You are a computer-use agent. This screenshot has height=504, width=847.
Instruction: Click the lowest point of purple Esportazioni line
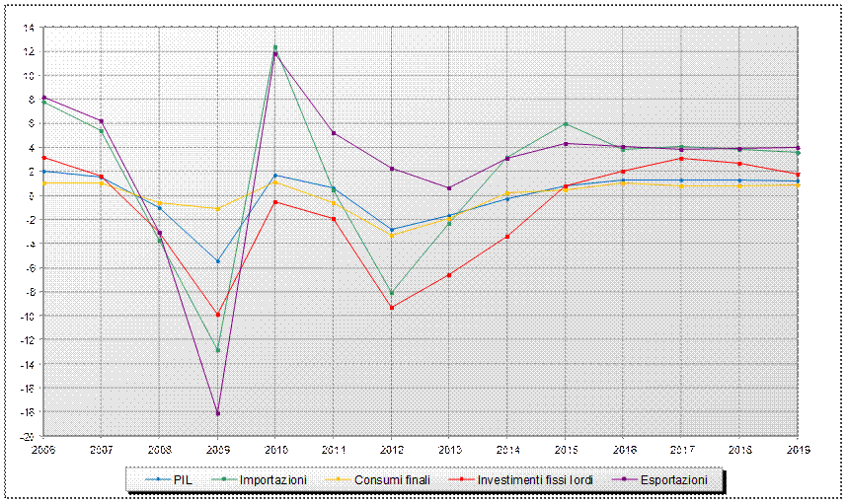pyautogui.click(x=218, y=413)
